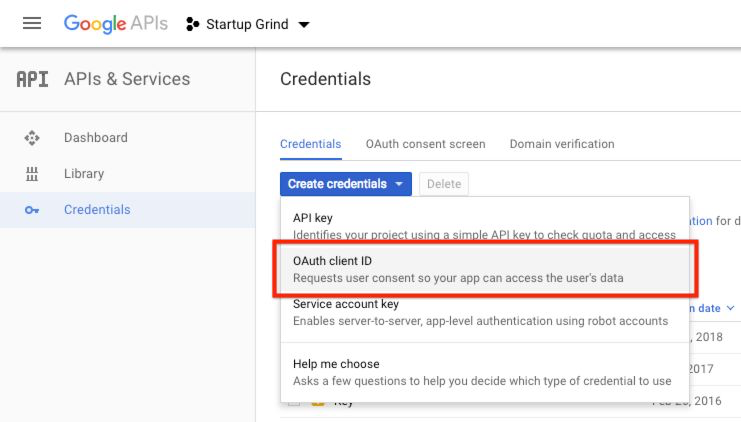This screenshot has height=422, width=741.
Task: Click the project icon beside Startup Grind
Action: tap(194, 24)
